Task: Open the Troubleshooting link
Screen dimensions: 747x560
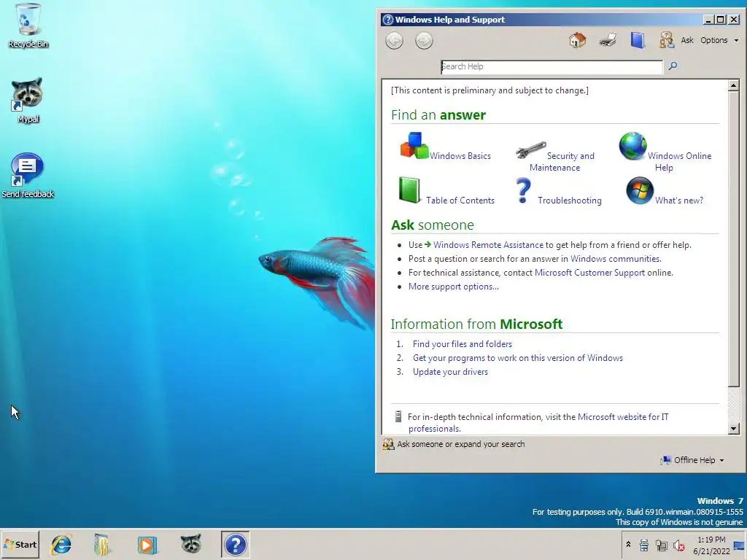Action: point(569,201)
